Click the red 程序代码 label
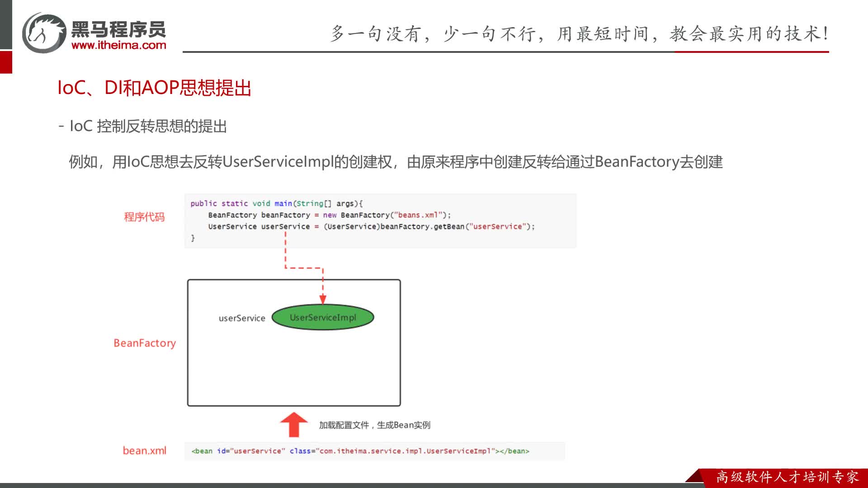The width and height of the screenshot is (868, 488). coord(144,217)
